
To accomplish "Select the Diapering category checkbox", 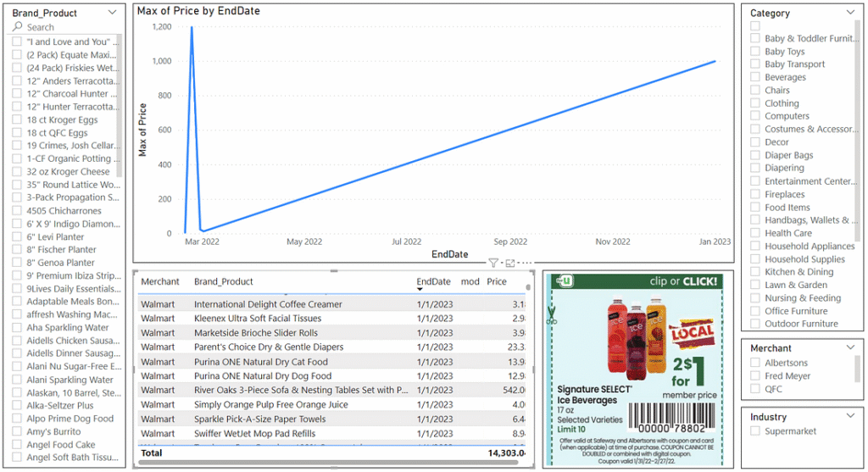I will pyautogui.click(x=755, y=168).
